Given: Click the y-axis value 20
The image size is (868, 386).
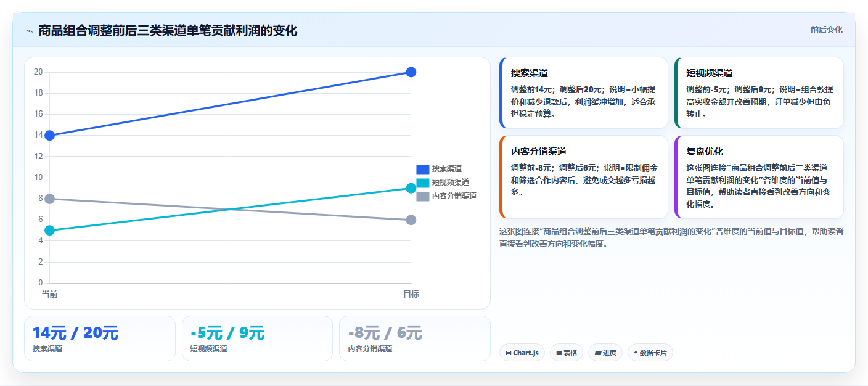Looking at the screenshot, I should 38,72.
